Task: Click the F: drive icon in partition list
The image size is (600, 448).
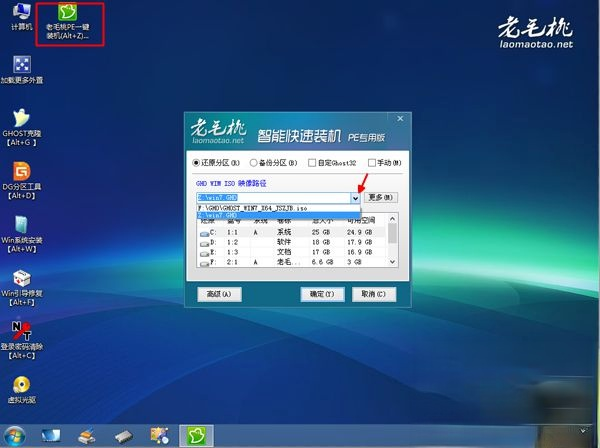Action: point(204,263)
